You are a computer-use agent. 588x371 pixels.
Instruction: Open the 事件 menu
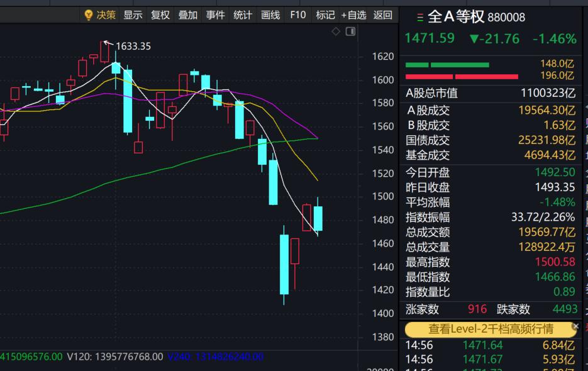tap(216, 15)
